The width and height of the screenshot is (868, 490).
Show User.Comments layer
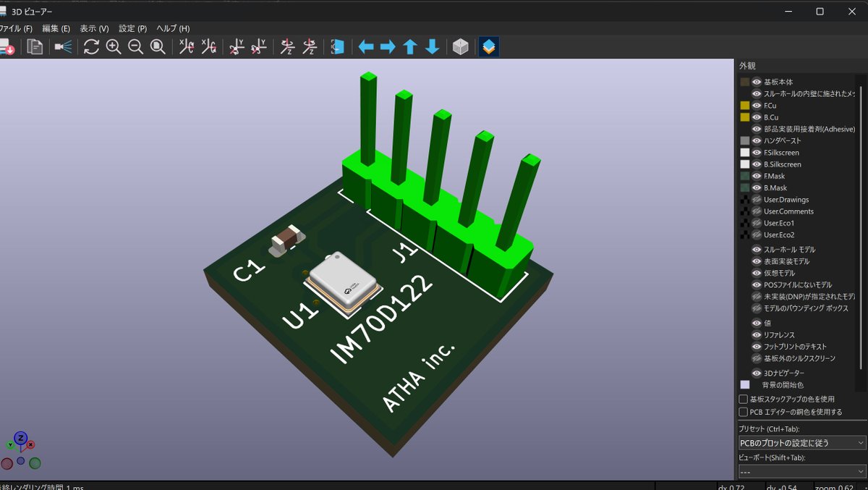[757, 211]
